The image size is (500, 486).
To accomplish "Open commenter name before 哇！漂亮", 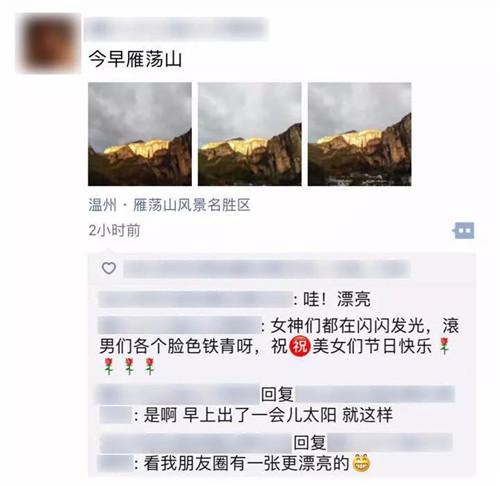I will tap(195, 299).
